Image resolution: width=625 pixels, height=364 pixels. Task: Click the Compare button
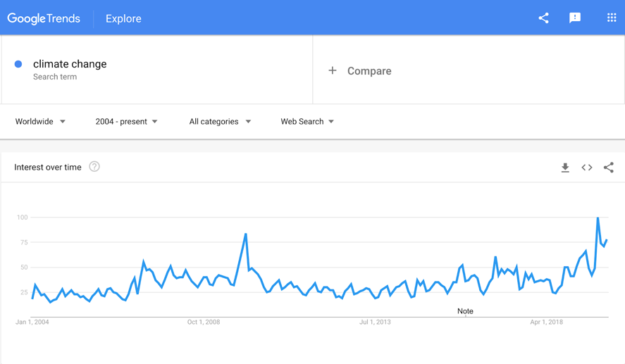tap(369, 71)
